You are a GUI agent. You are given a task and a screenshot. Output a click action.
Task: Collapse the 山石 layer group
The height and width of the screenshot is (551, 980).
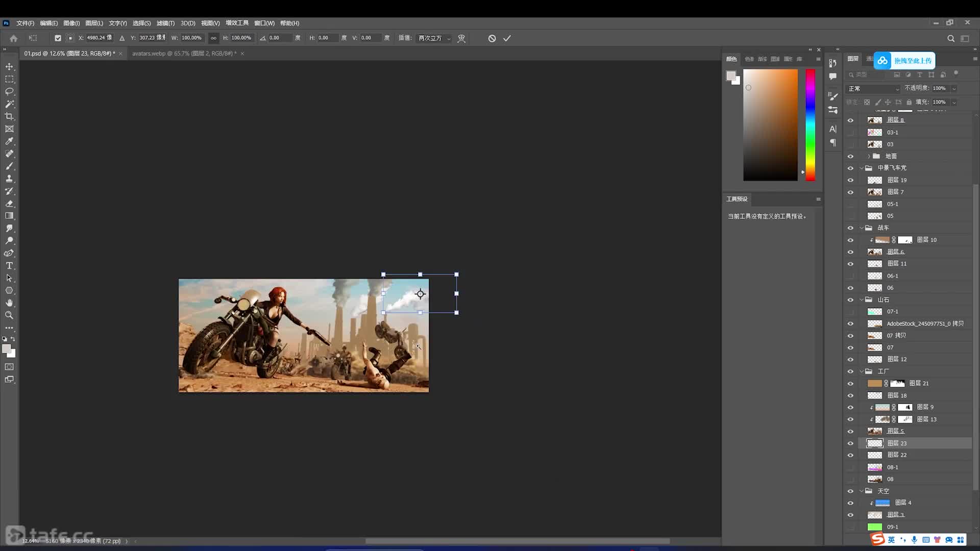pyautogui.click(x=862, y=300)
